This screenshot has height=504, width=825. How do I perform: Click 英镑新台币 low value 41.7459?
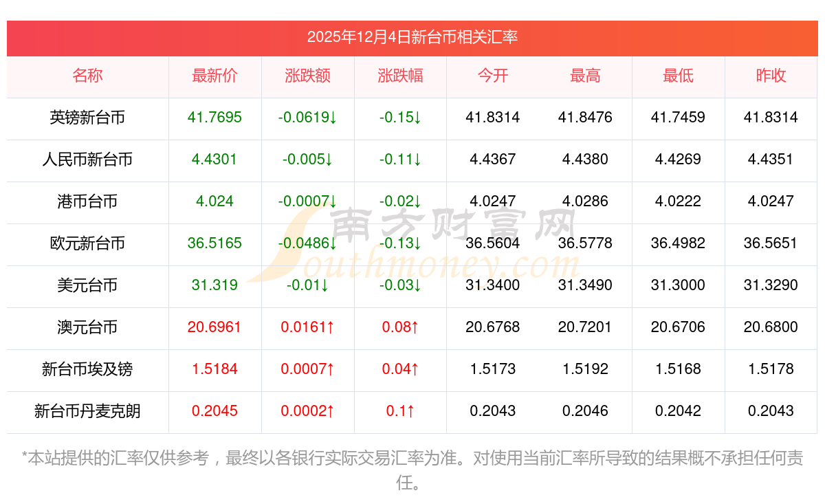pos(678,118)
